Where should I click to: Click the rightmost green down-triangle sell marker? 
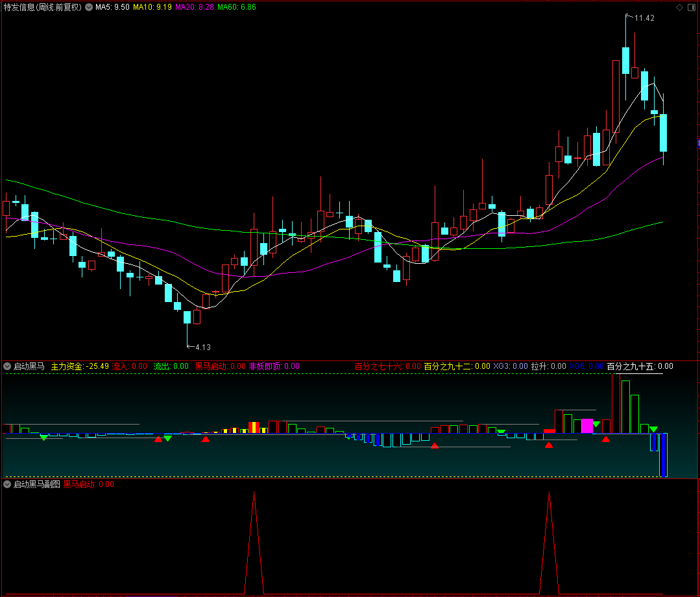[653, 429]
